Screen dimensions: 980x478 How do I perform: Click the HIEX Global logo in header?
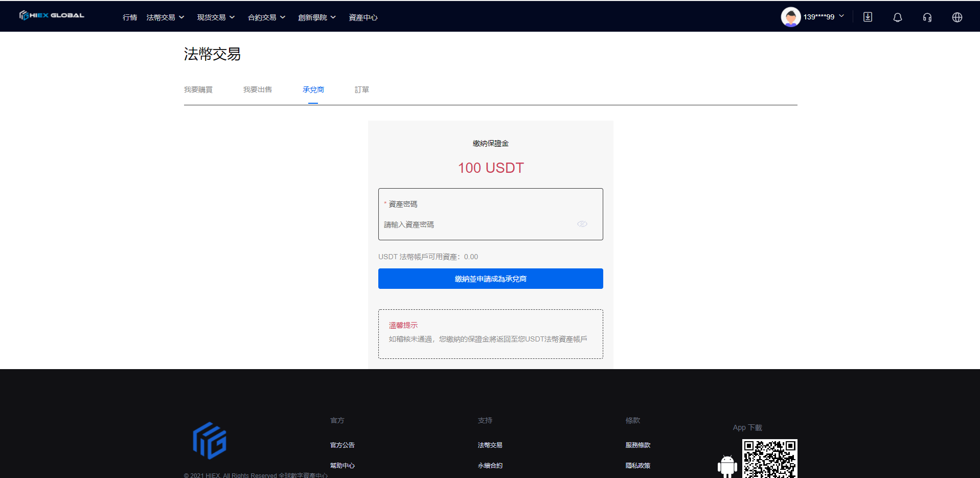(52, 15)
